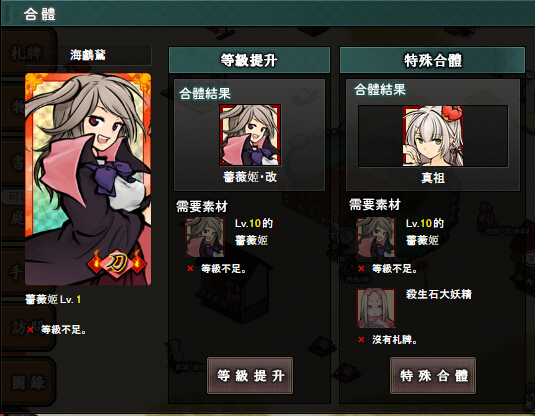Click the 殺生石大妖精 material icon
This screenshot has width=535, height=416.
click(376, 308)
